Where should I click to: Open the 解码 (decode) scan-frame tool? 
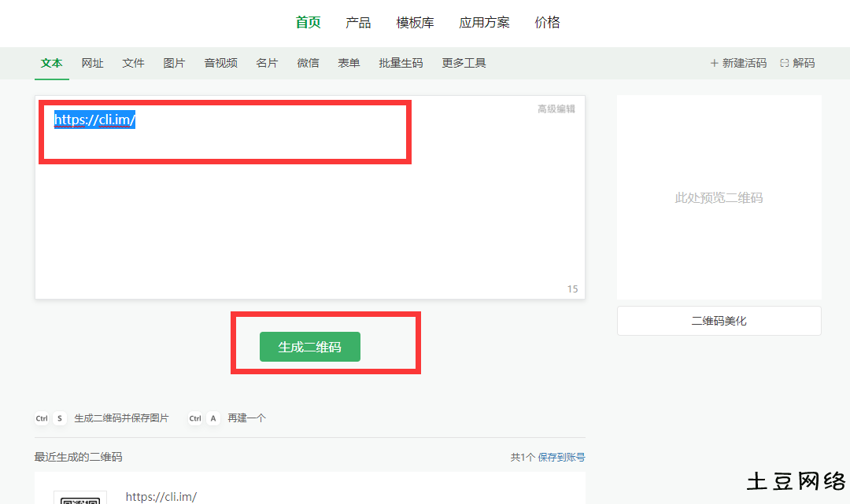803,63
